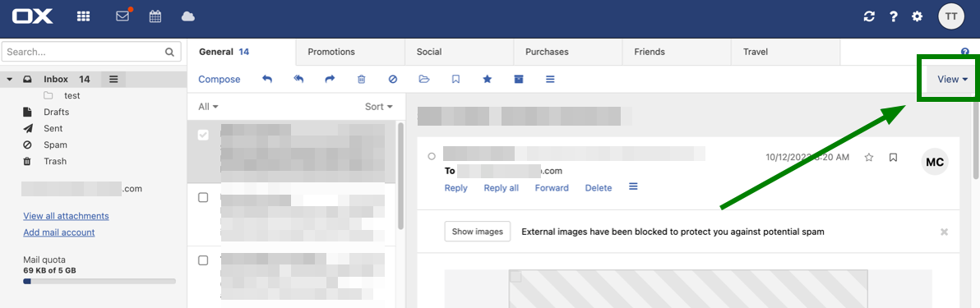Mark as spam using toolbar icon

click(392, 80)
